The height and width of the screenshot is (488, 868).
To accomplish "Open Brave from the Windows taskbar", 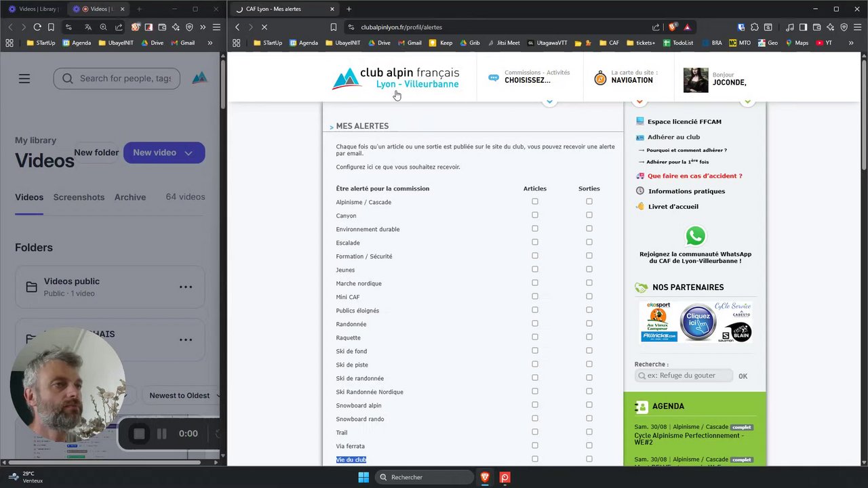I will (485, 477).
